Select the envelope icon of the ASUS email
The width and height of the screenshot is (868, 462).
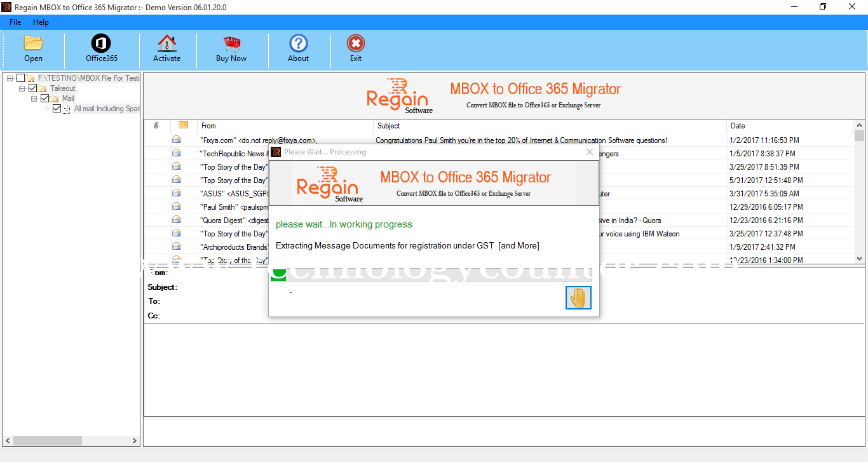click(177, 193)
